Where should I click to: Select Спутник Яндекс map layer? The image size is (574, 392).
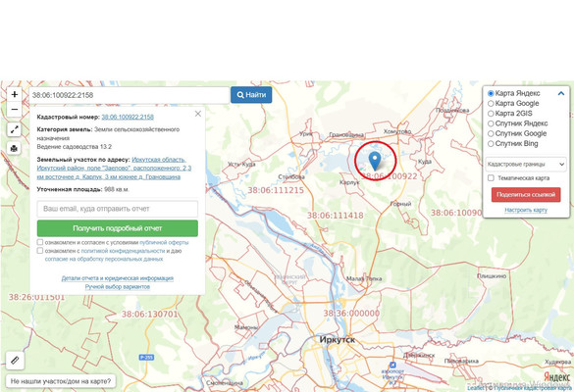pyautogui.click(x=491, y=123)
